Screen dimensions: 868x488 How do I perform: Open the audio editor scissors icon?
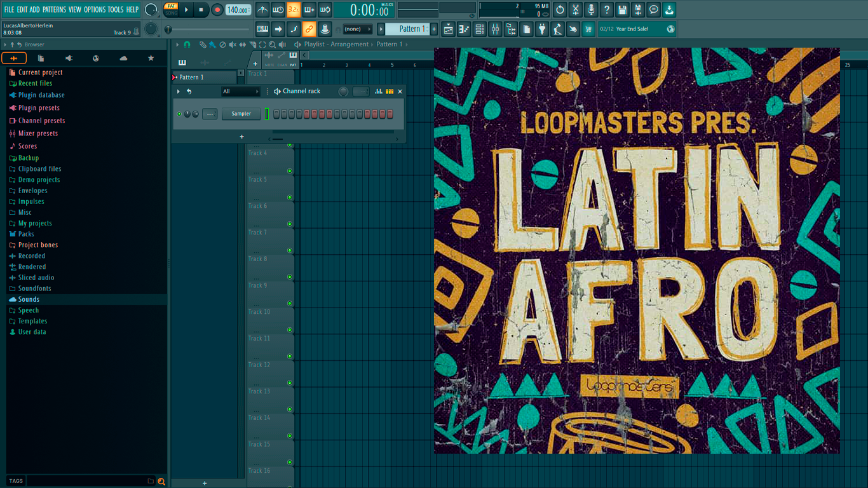tap(576, 10)
